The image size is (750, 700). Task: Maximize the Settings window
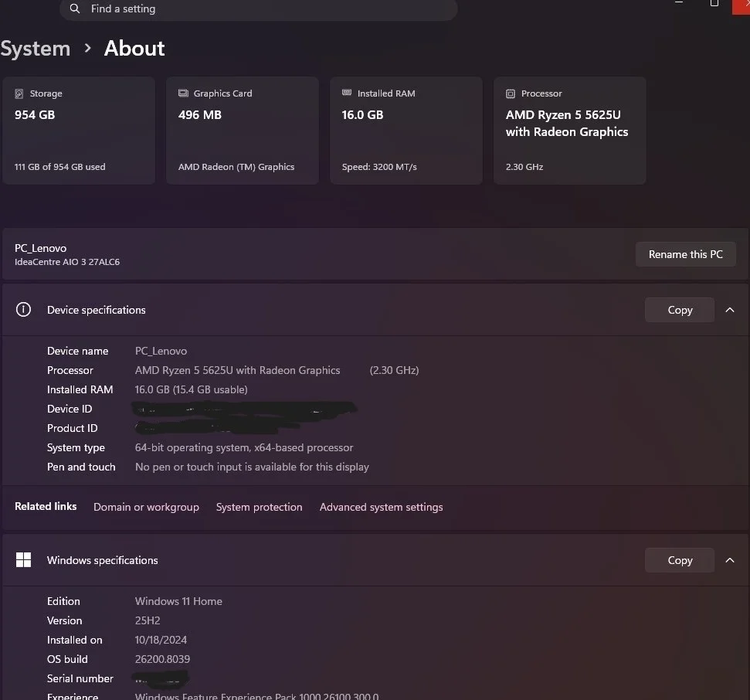[714, 3]
